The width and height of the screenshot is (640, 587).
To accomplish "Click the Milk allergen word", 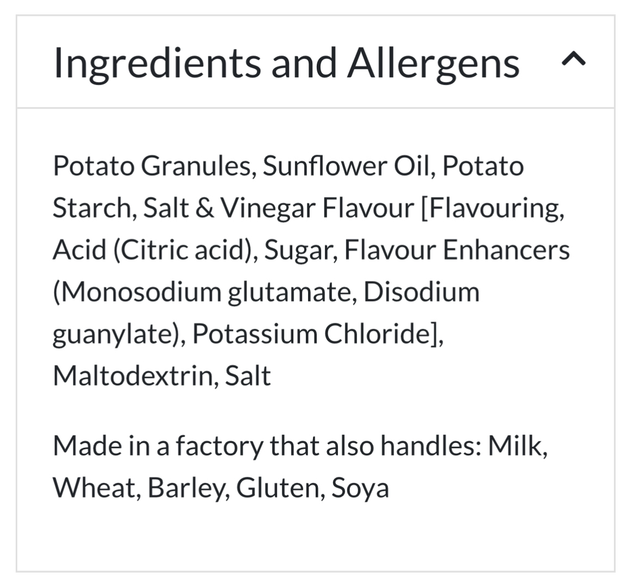I will tap(516, 446).
